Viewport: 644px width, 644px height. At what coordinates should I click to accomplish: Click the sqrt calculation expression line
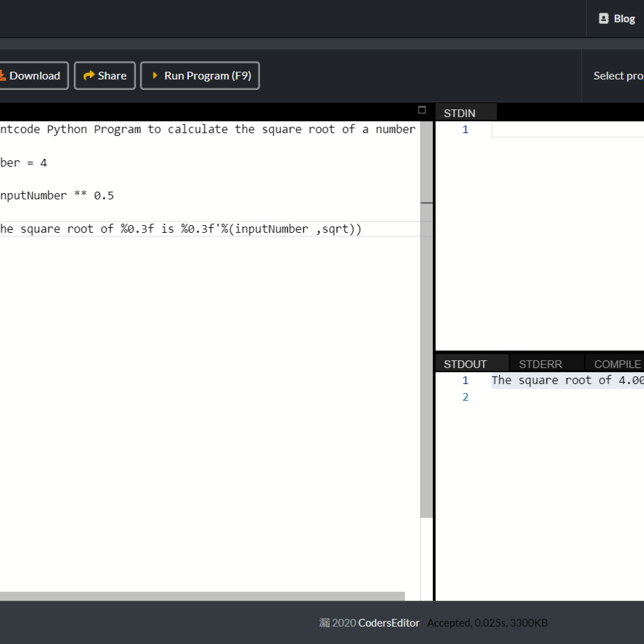53,195
